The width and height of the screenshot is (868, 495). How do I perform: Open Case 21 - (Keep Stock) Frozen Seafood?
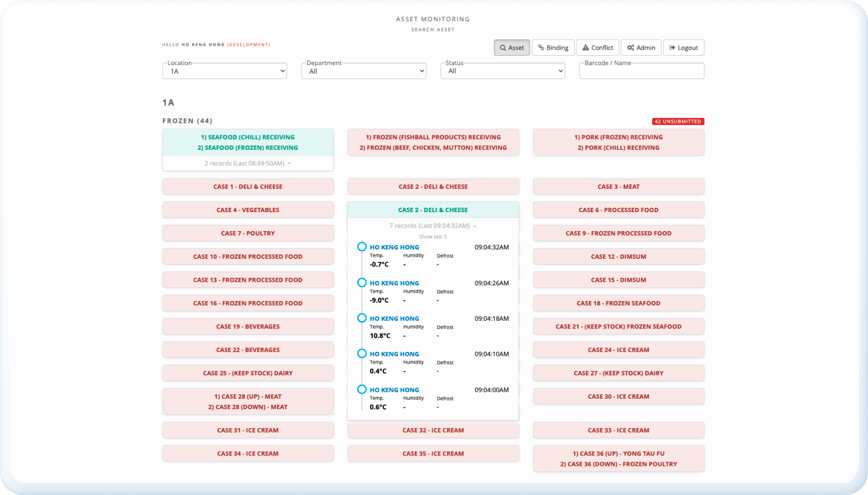[619, 327]
